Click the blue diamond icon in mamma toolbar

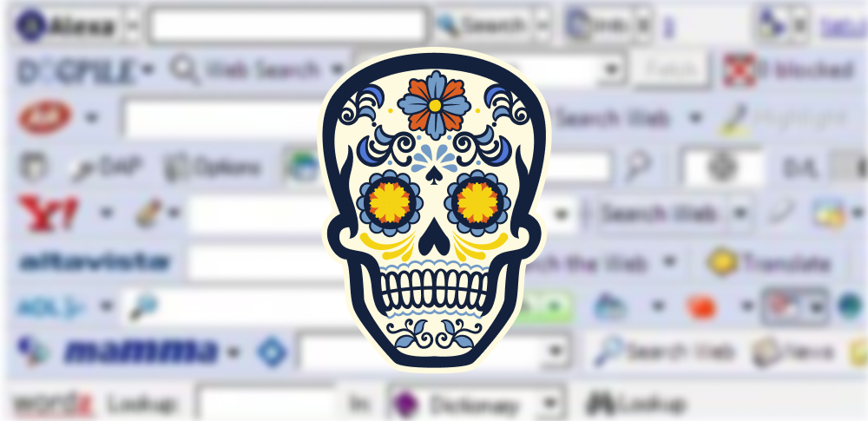point(273,352)
